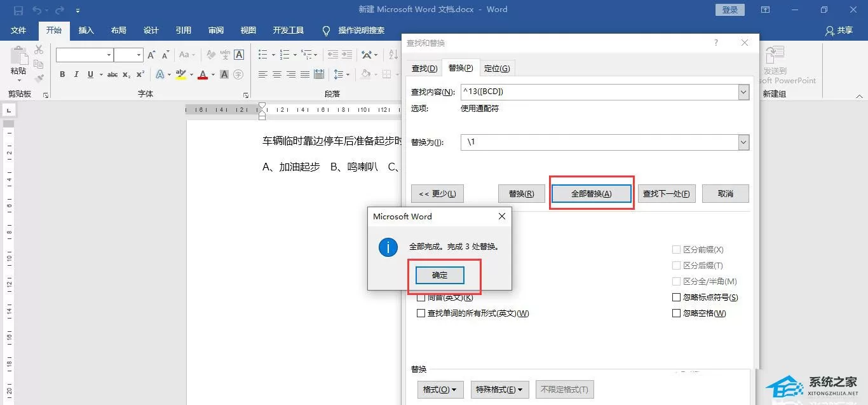Click the 全部替换(A) button
This screenshot has height=405, width=868.
point(592,194)
